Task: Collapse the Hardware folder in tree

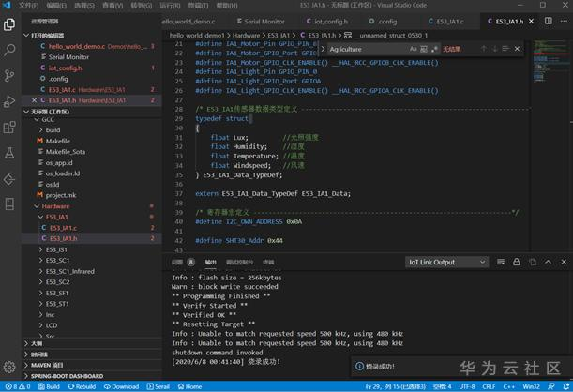Action: [54, 205]
